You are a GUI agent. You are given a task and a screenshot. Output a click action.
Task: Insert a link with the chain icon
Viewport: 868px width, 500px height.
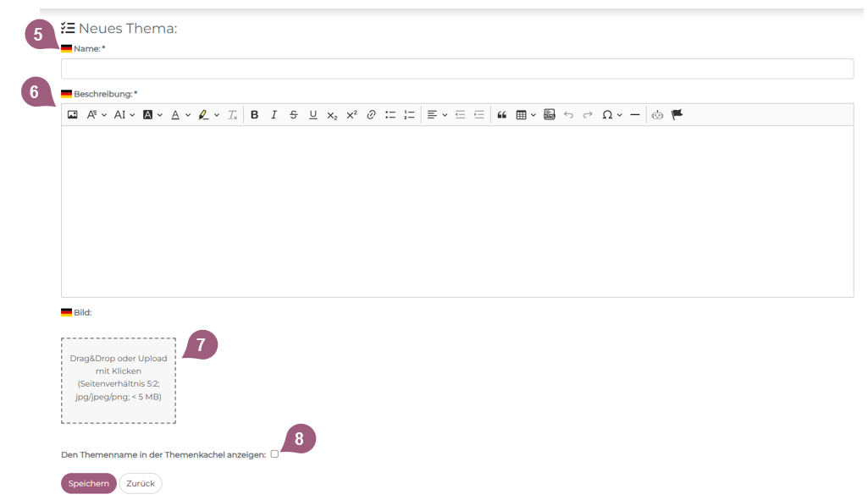point(371,115)
